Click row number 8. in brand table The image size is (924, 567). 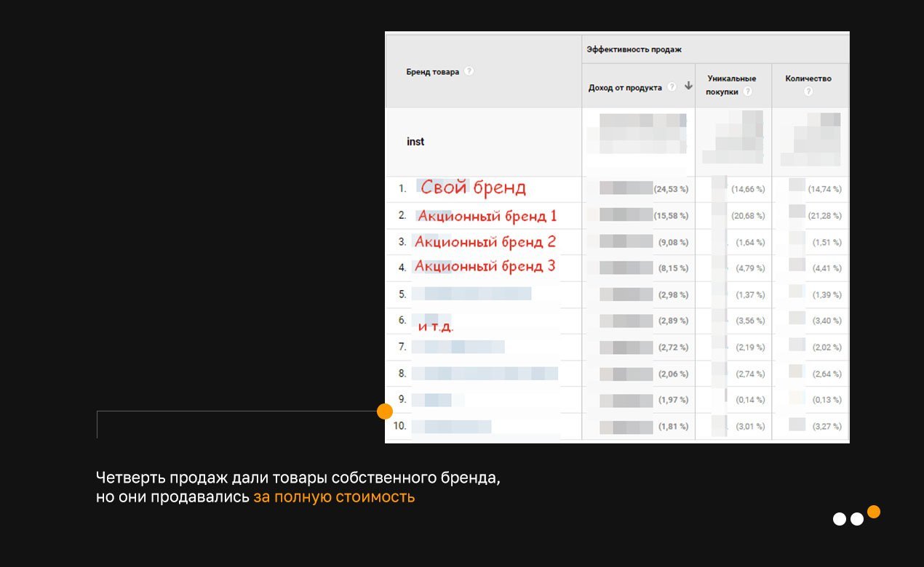[402, 374]
